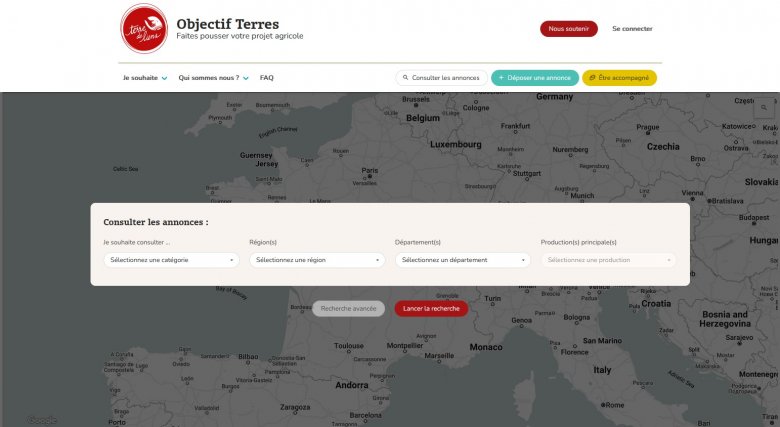Click Marseille label on the map

[439, 355]
